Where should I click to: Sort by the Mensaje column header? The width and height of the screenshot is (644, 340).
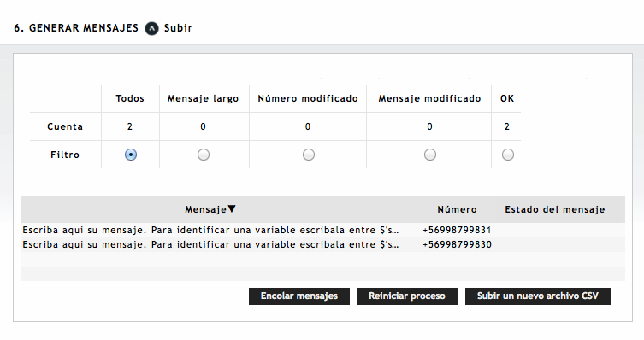click(x=206, y=209)
